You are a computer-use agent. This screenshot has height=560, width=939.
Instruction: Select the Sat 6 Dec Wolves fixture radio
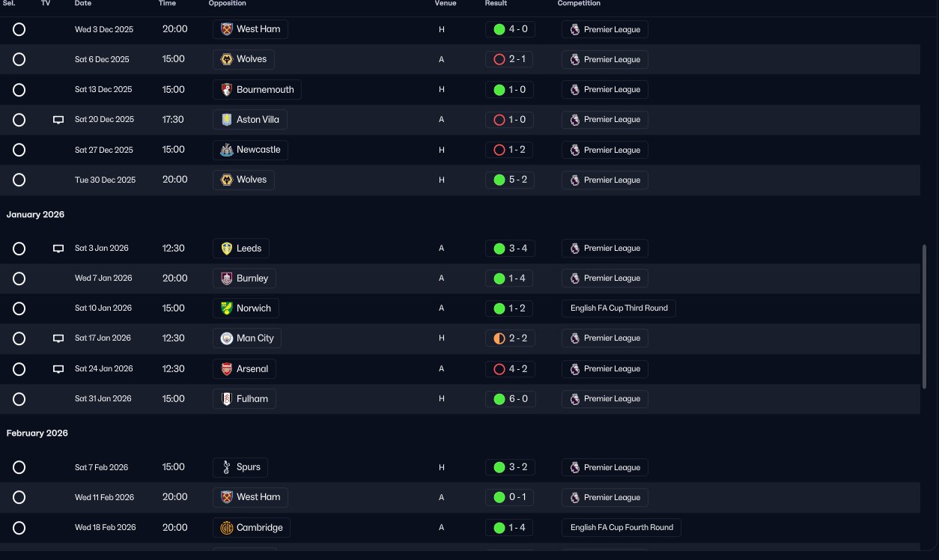(x=19, y=60)
